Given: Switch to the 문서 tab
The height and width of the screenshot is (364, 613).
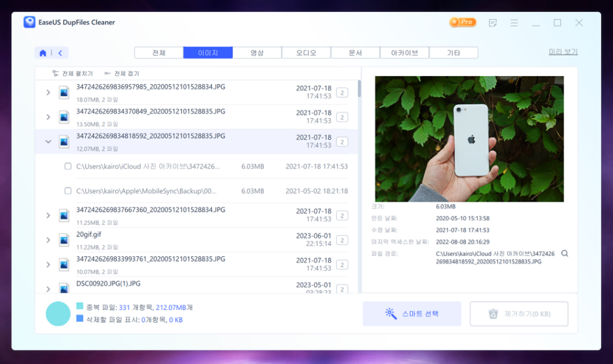Looking at the screenshot, I should 355,53.
